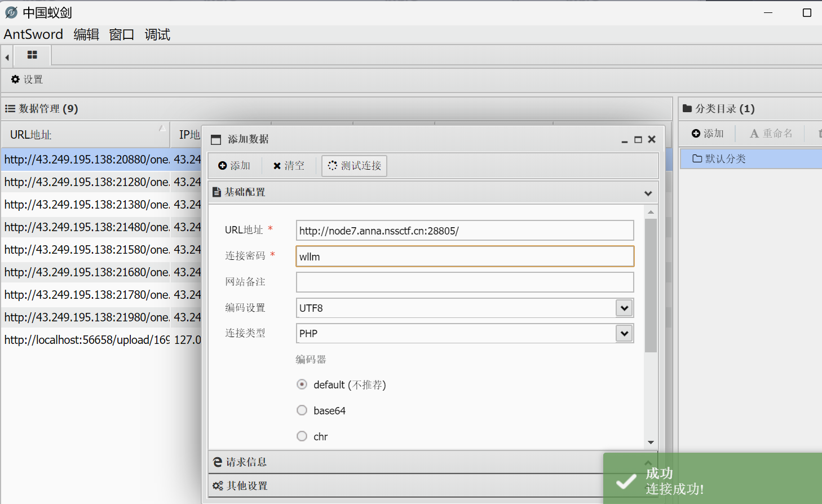Click the form's vertical scrollbar thumb
The height and width of the screenshot is (504, 822).
click(651, 285)
